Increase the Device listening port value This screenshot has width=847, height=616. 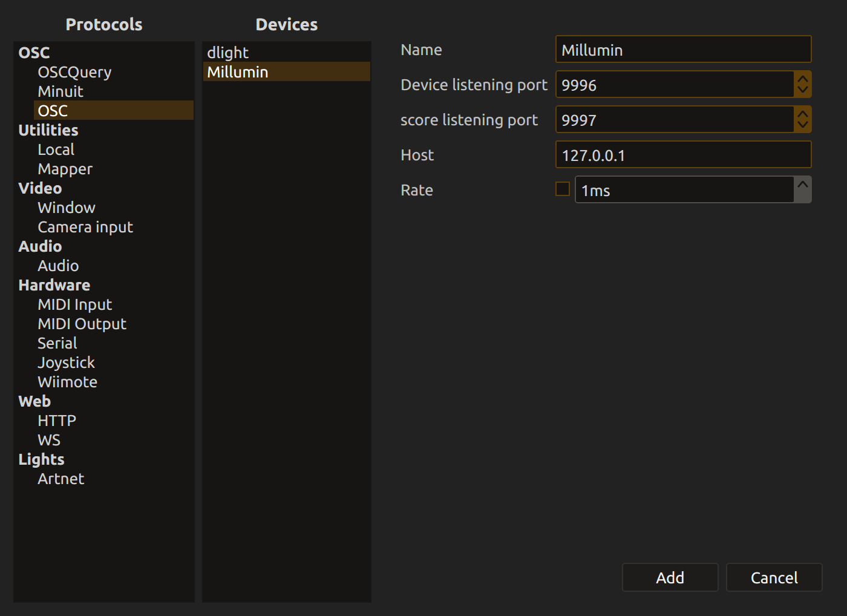click(802, 79)
